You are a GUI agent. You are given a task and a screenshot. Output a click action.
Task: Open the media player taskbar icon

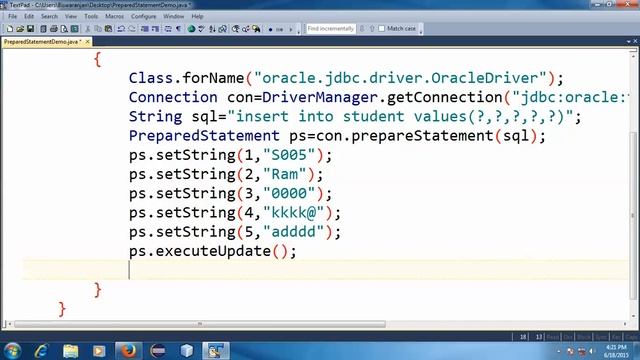(99, 351)
